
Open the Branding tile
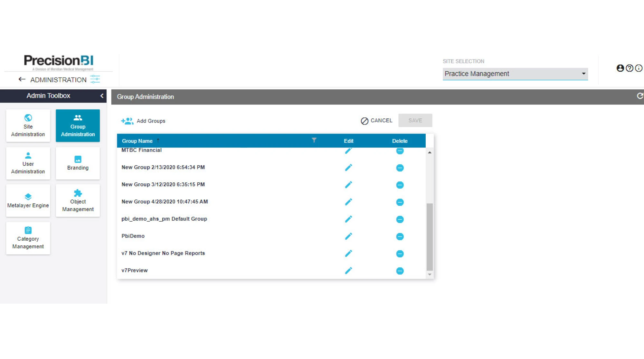tap(78, 163)
